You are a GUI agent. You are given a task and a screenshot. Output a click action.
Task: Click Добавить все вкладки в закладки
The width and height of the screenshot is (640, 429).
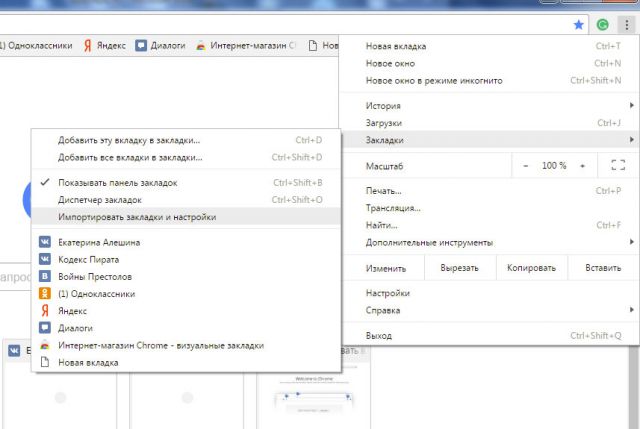point(186,157)
